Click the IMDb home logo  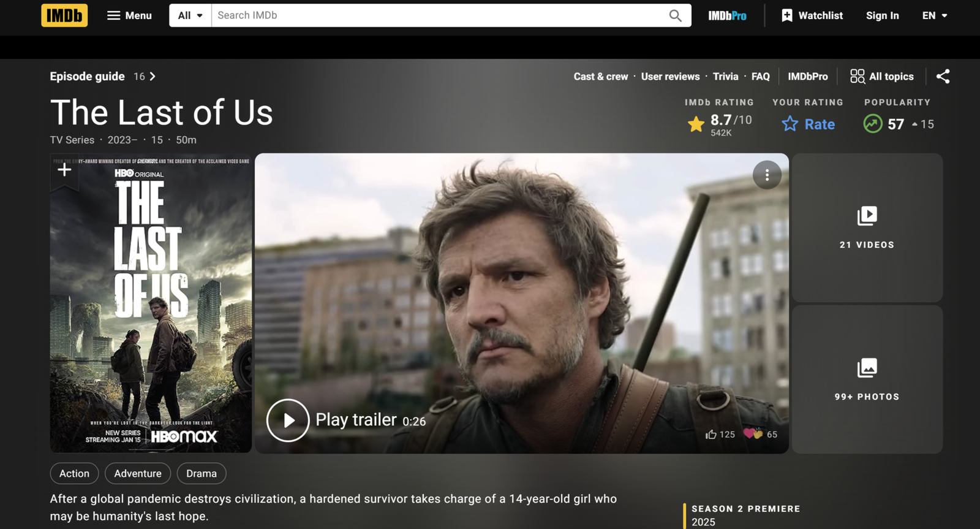click(64, 15)
